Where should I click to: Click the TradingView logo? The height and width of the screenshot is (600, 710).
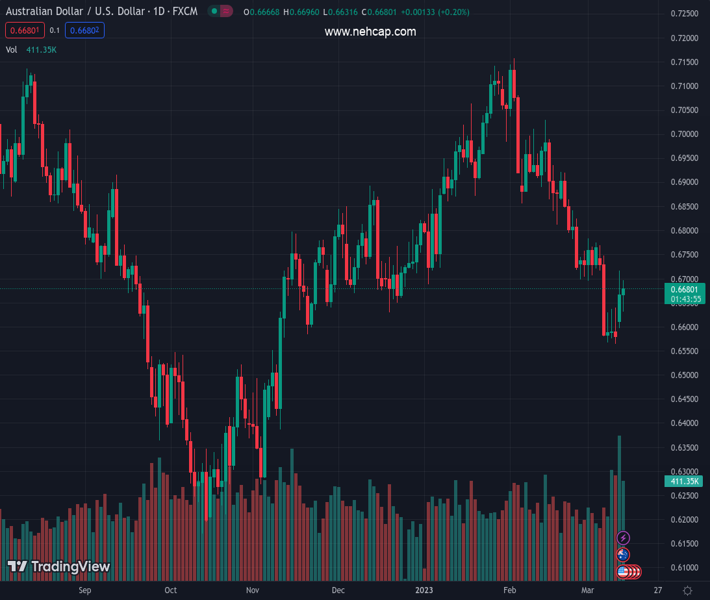(x=58, y=567)
